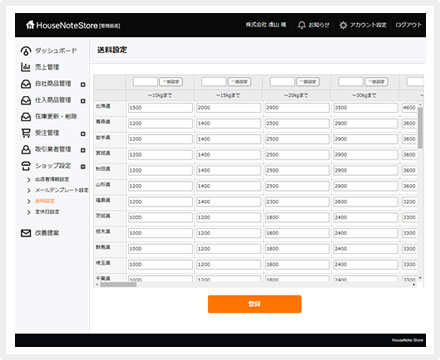
Task: Click the table scroll-down arrow
Action: (x=420, y=278)
